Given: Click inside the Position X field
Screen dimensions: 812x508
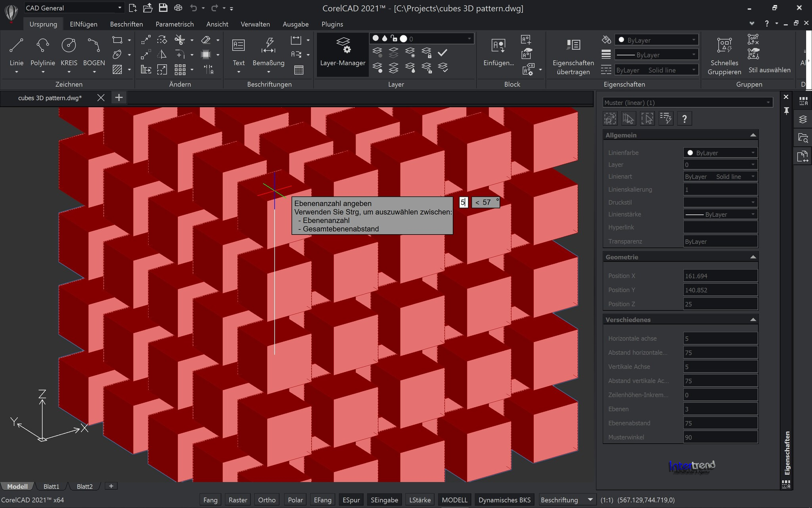Looking at the screenshot, I should pyautogui.click(x=720, y=275).
